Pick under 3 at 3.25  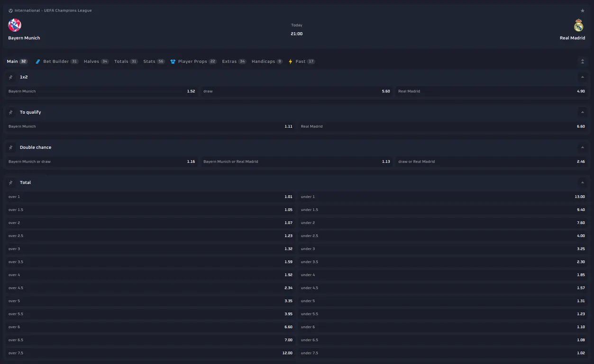pyautogui.click(x=443, y=249)
